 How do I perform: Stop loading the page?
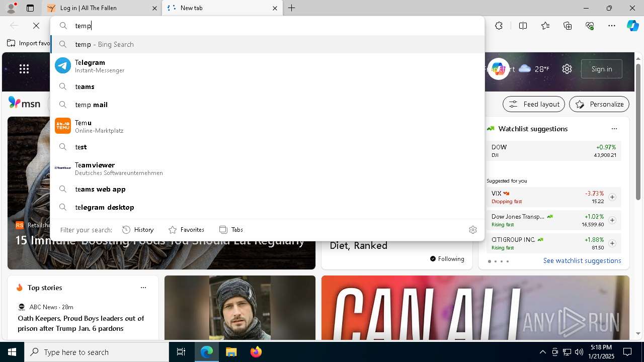(36, 26)
